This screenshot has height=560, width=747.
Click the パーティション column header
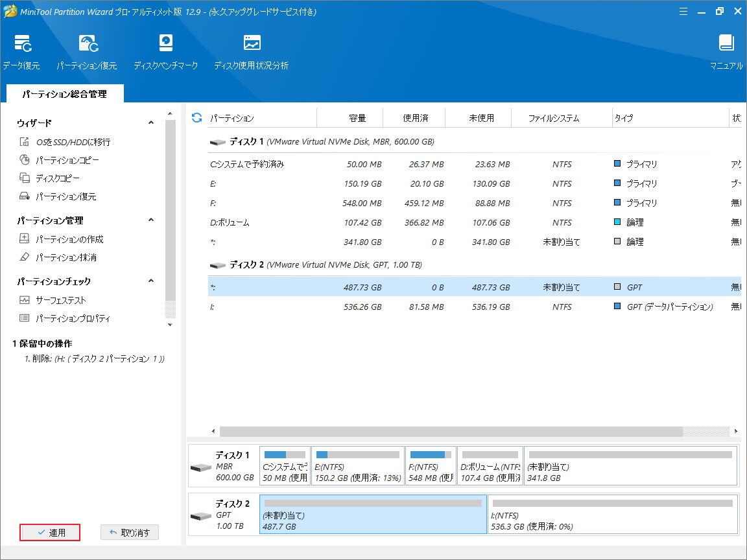pyautogui.click(x=263, y=117)
